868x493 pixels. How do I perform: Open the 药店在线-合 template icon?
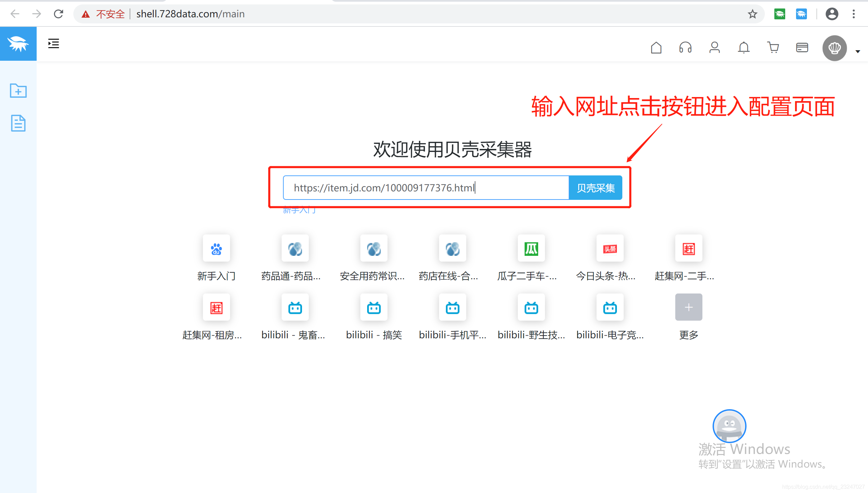[452, 248]
